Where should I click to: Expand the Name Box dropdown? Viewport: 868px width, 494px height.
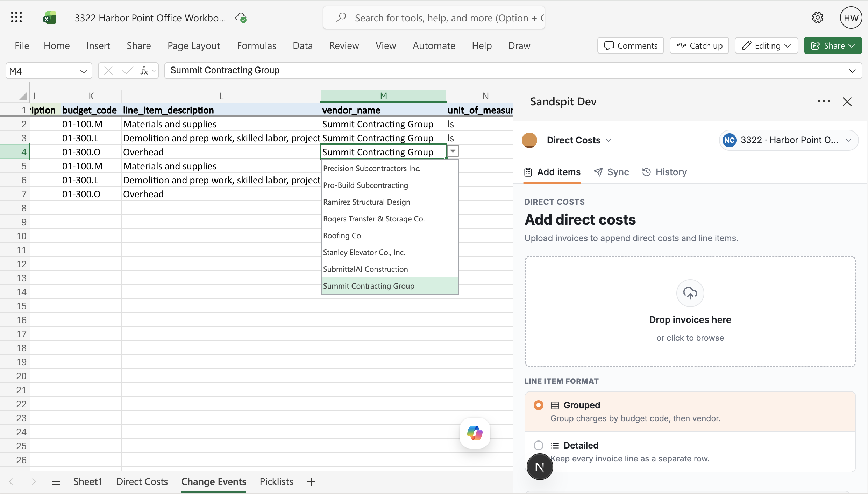(x=83, y=71)
